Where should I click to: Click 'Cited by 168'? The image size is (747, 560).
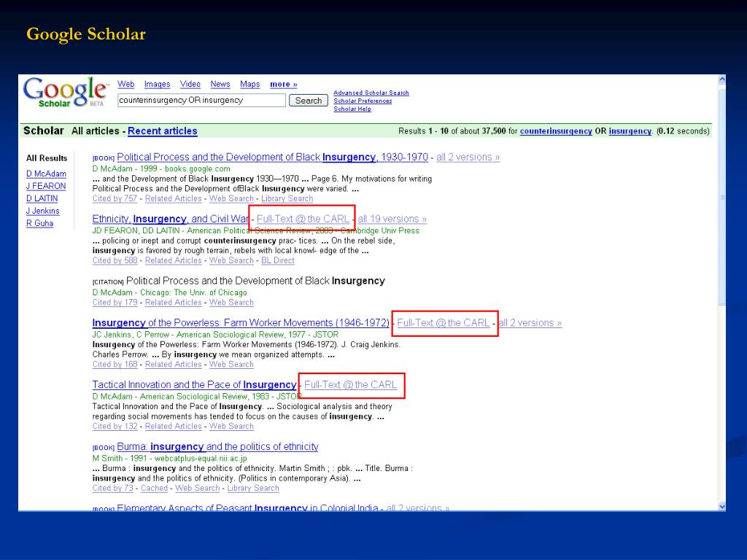click(115, 365)
